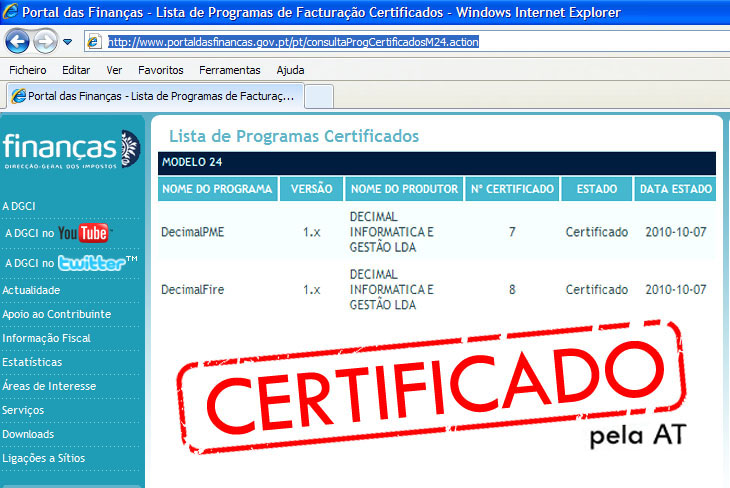Open the Editar menu
The image size is (730, 488).
[76, 70]
